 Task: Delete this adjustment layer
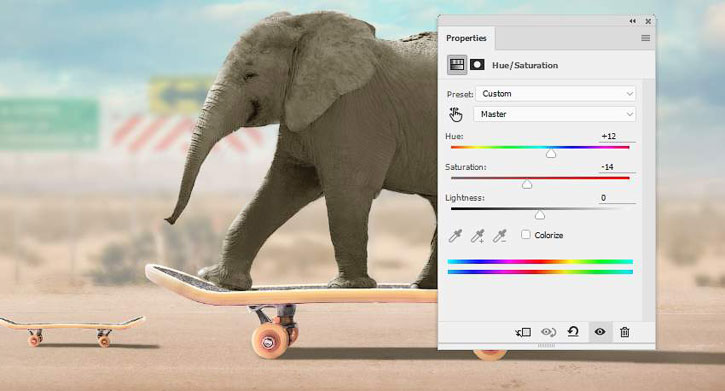[625, 332]
